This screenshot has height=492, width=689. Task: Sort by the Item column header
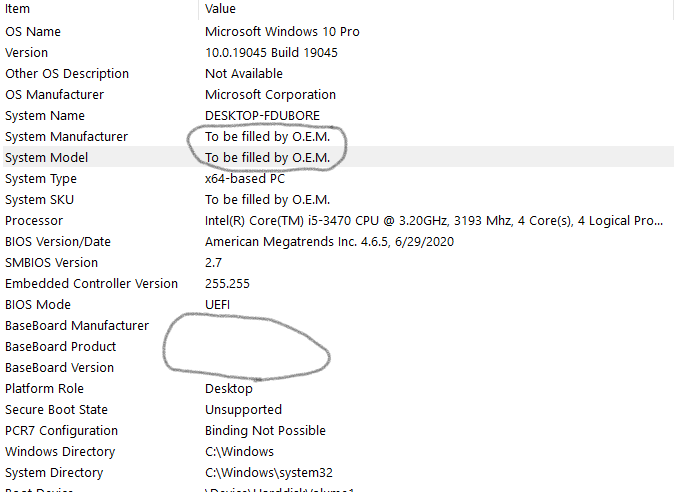pos(18,9)
